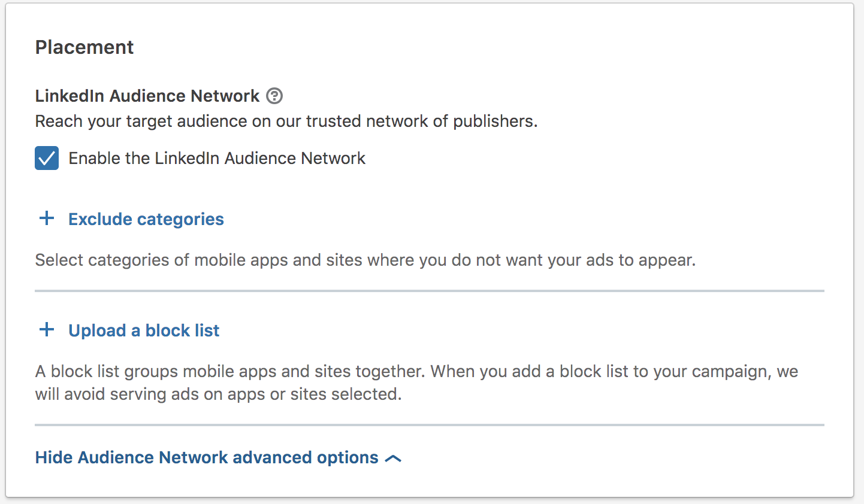
Task: Click the Placement section heading
Action: click(x=84, y=47)
